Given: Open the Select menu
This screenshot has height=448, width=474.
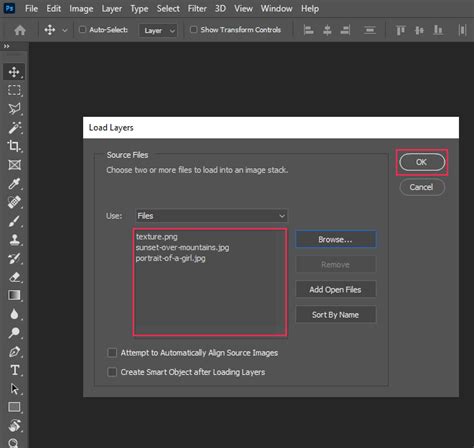Looking at the screenshot, I should (168, 9).
